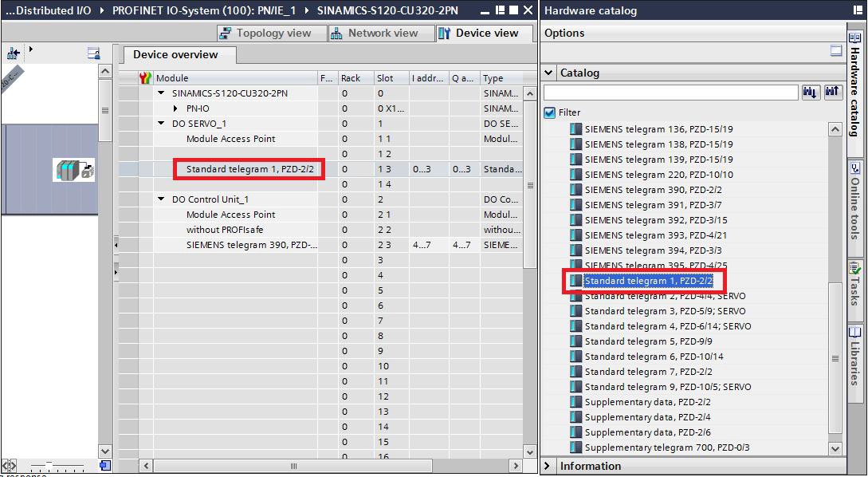The image size is (868, 477).
Task: Click the Rack column header
Action: click(356, 78)
